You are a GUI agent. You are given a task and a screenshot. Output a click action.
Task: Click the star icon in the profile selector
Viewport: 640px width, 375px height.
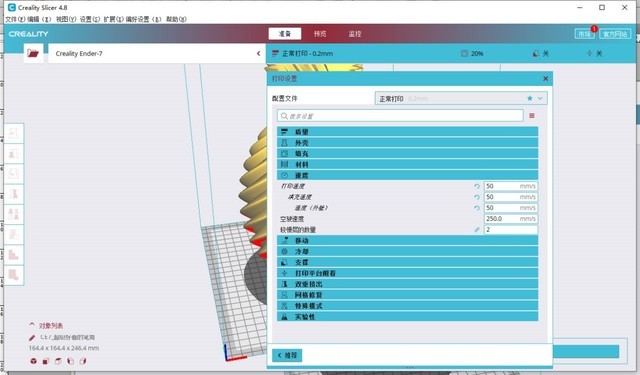(530, 98)
